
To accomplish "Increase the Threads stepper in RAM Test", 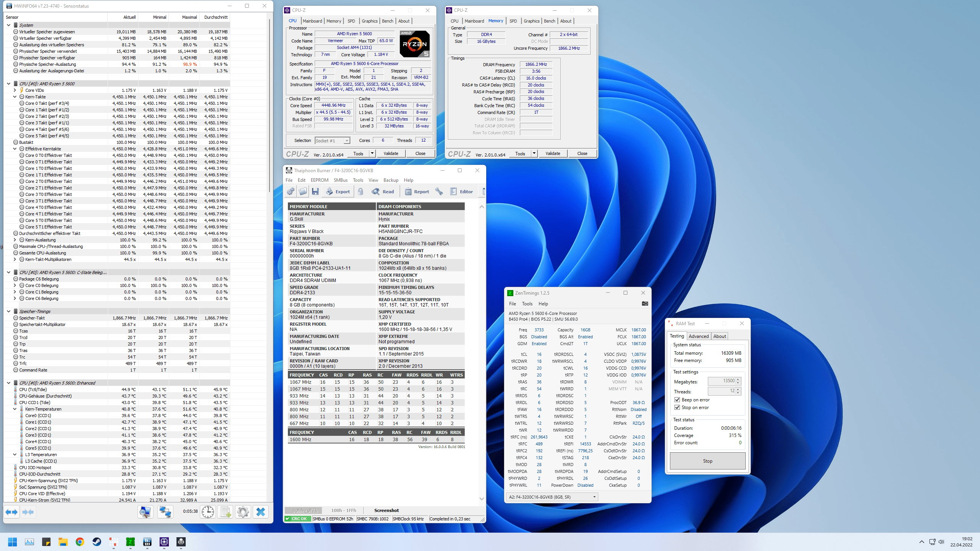I will point(738,389).
